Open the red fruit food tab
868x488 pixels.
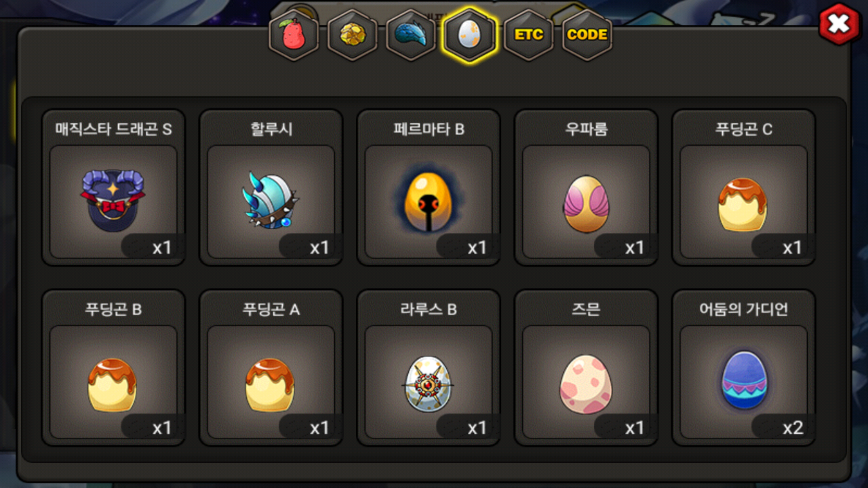click(294, 35)
